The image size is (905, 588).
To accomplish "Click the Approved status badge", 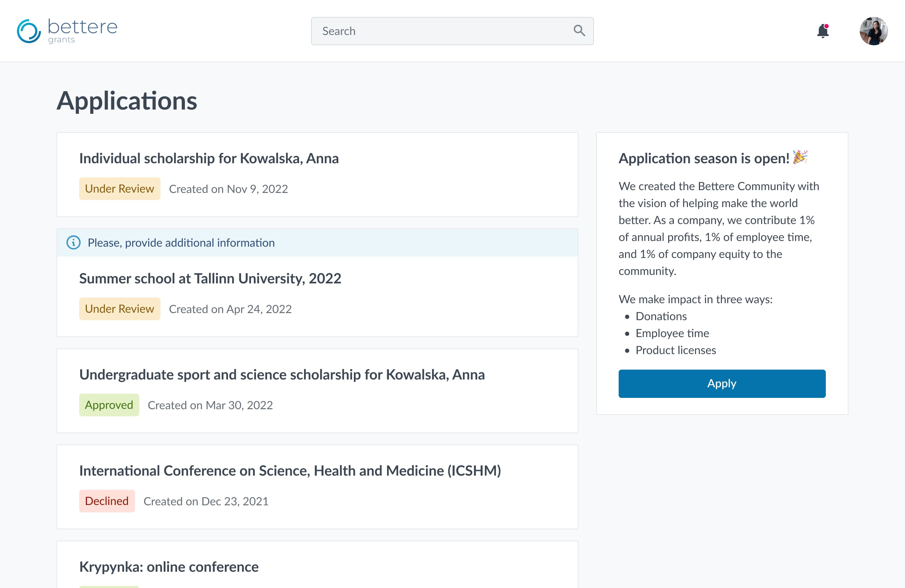I will [109, 405].
